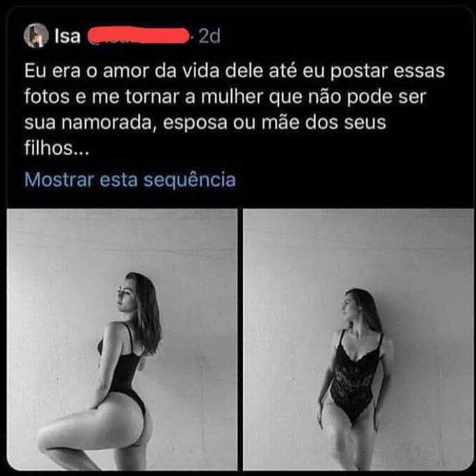The width and height of the screenshot is (476, 476).
Task: Click the words 'postar essas' in the tweet
Action: 387,71
